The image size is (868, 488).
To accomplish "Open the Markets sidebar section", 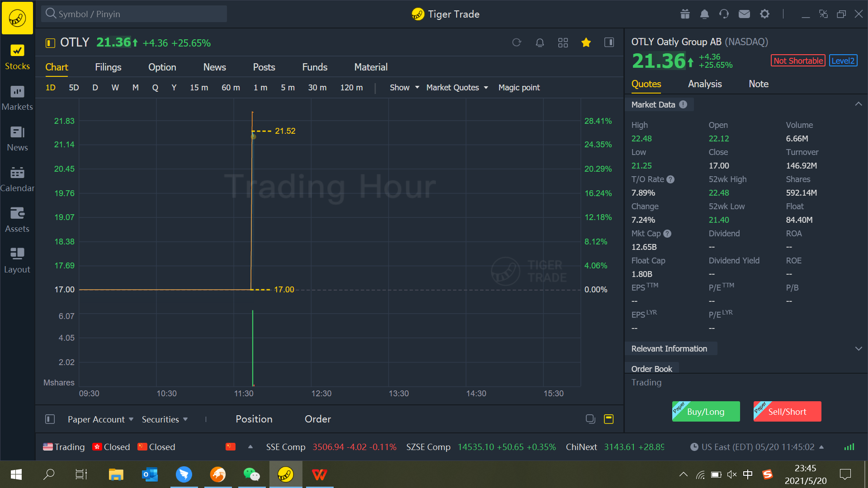I will pos(17,98).
